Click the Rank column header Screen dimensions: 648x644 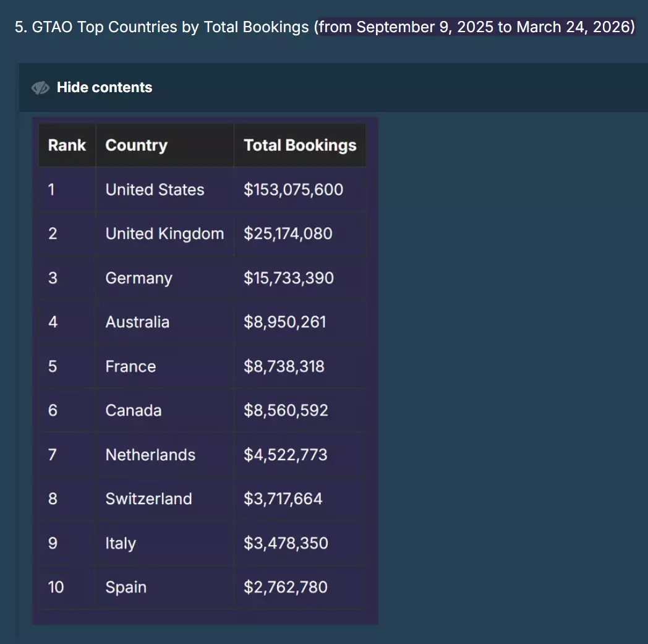point(67,145)
